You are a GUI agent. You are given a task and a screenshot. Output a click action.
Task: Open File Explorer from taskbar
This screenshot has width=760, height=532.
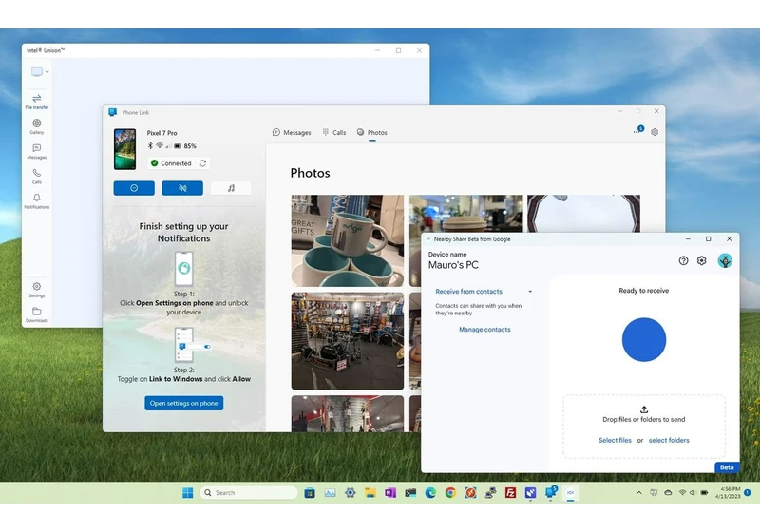click(x=370, y=493)
